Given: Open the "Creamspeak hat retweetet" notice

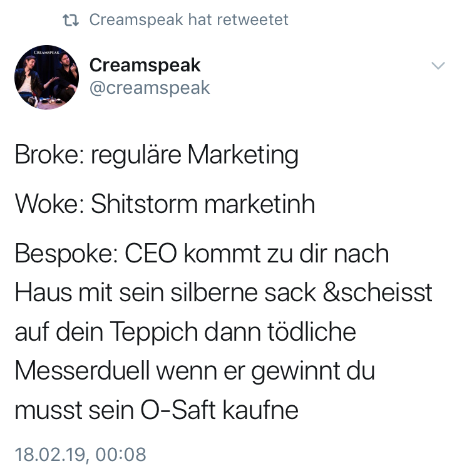Looking at the screenshot, I should tap(188, 20).
